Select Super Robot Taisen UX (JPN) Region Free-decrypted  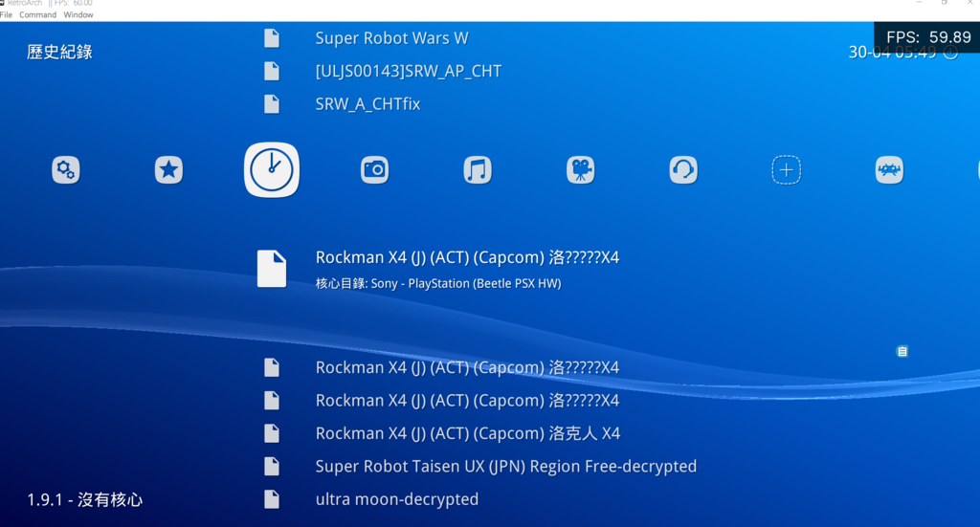[506, 467]
